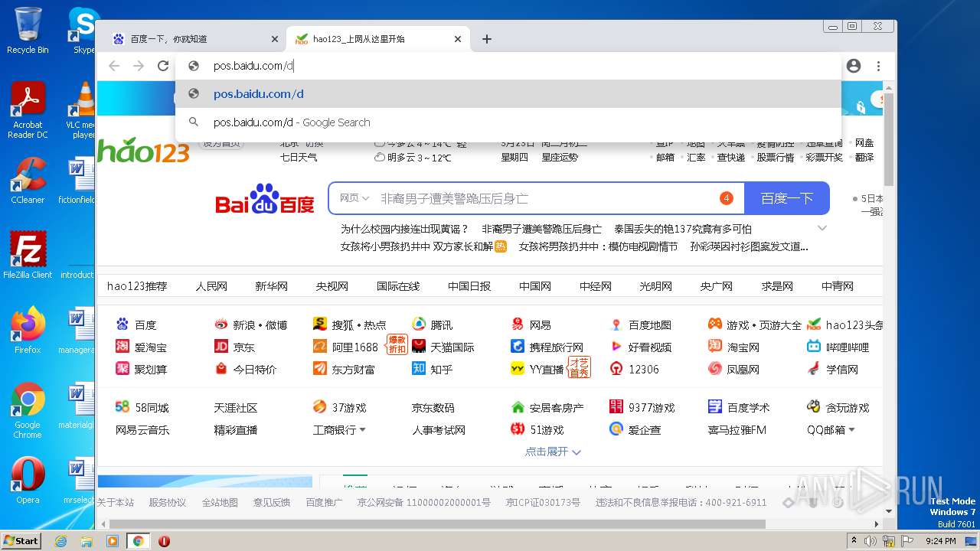Click Chrome back arrow button
The image size is (980, 551).
pyautogui.click(x=114, y=66)
